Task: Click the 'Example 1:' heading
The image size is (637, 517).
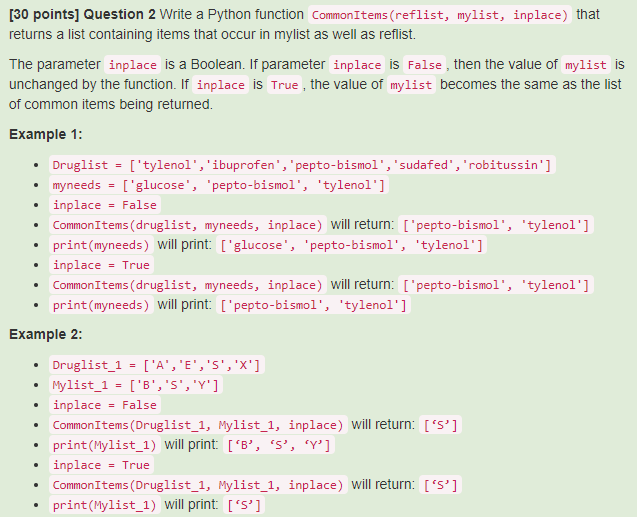Action: pos(46,134)
